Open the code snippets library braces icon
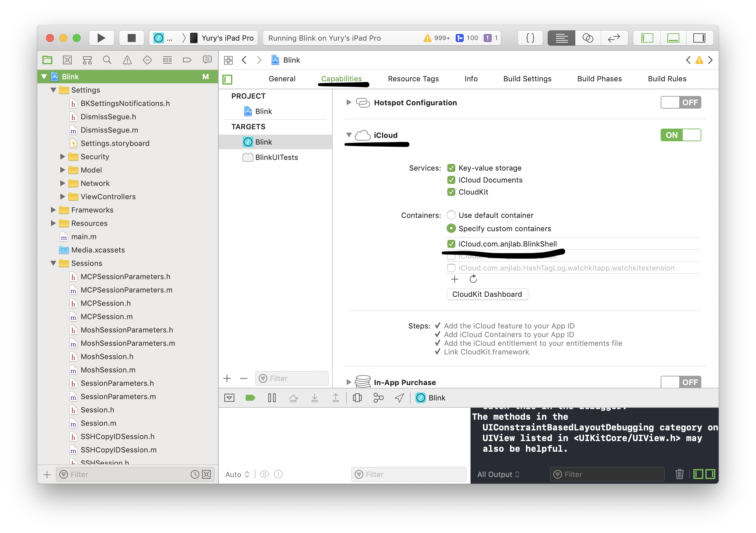This screenshot has height=533, width=756. click(x=530, y=38)
